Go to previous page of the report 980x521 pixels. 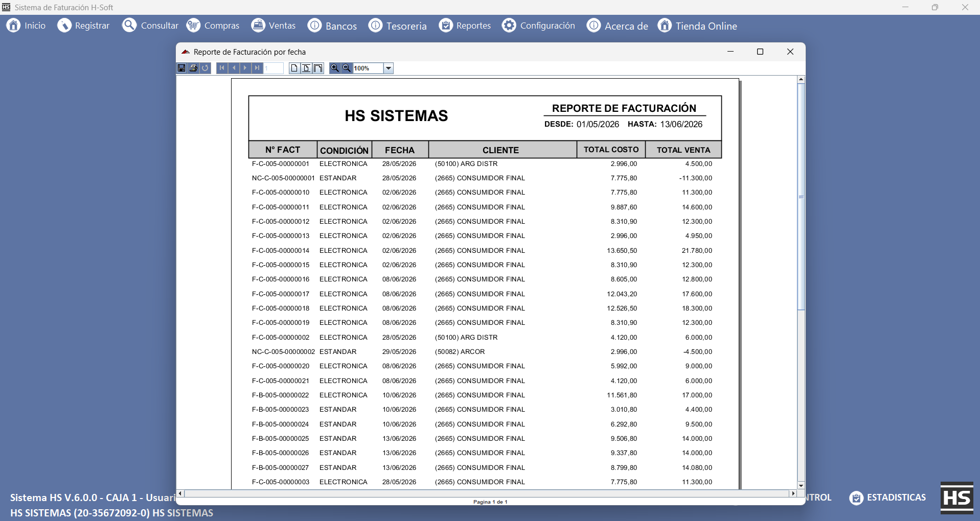tap(234, 68)
